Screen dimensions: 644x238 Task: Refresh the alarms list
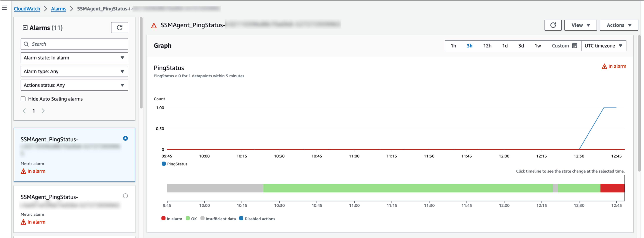[x=119, y=28]
